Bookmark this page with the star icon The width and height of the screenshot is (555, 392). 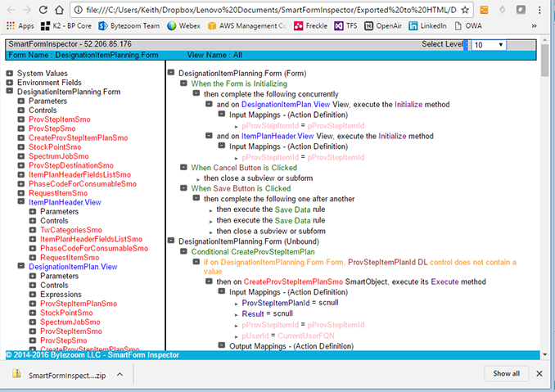pos(466,10)
